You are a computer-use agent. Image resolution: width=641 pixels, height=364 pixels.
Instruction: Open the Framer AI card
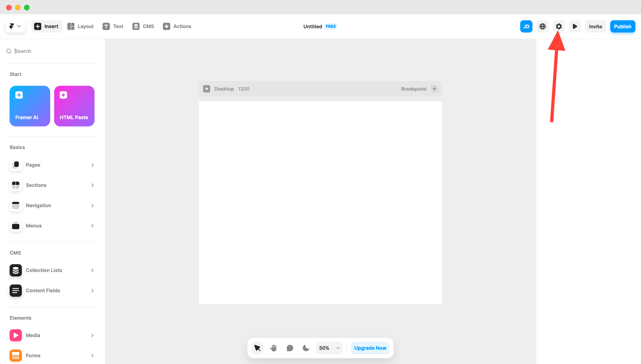(x=30, y=106)
